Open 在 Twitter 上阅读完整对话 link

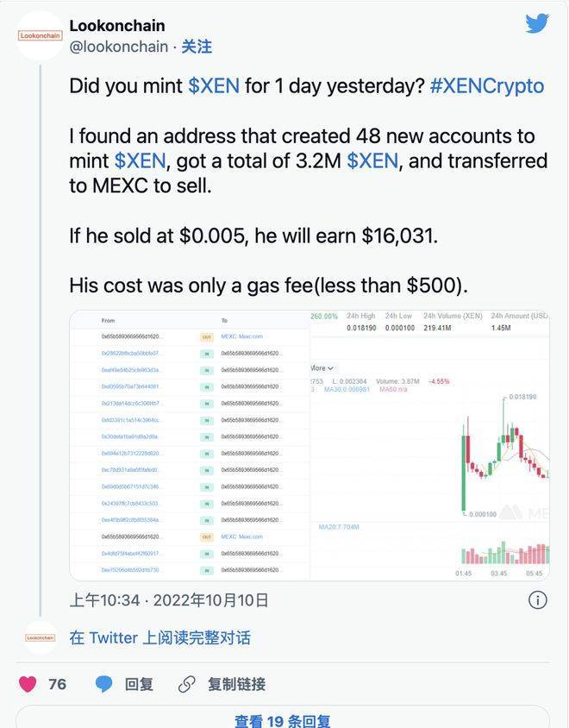click(x=159, y=638)
